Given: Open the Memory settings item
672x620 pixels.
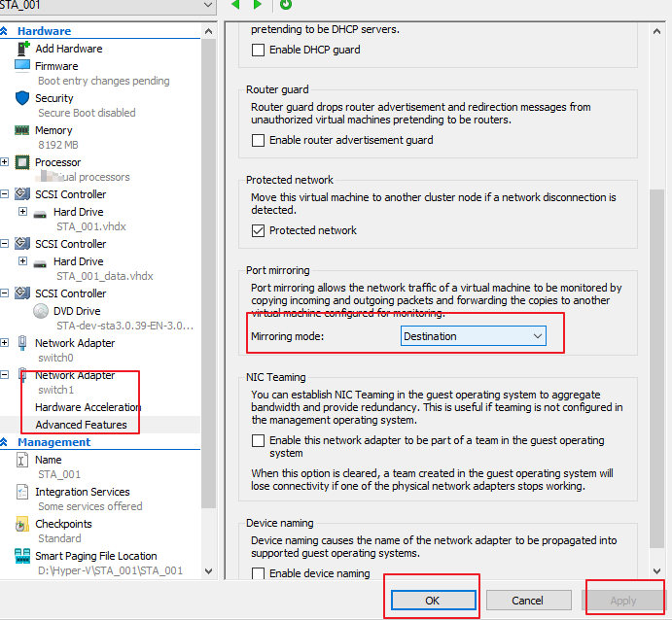Looking at the screenshot, I should [x=53, y=130].
